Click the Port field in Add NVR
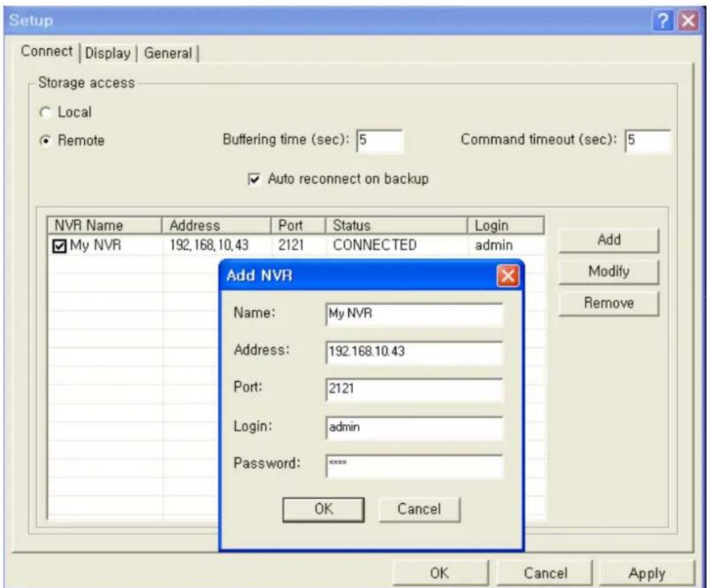This screenshot has width=707, height=588. [x=414, y=389]
